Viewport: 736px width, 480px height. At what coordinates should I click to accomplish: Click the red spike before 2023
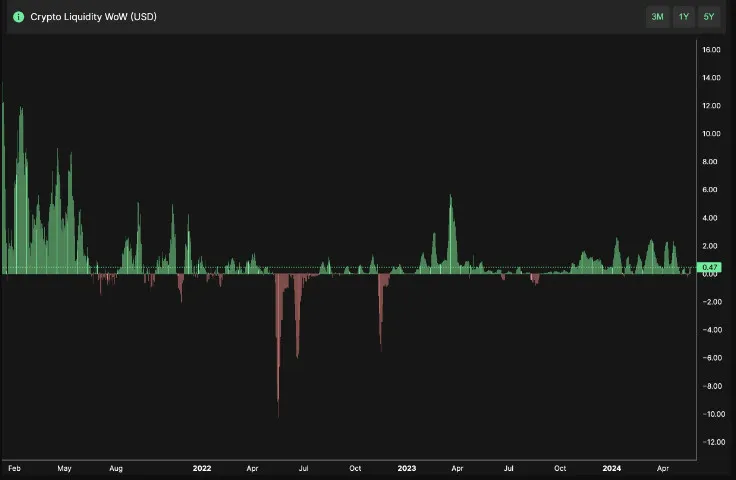(381, 310)
